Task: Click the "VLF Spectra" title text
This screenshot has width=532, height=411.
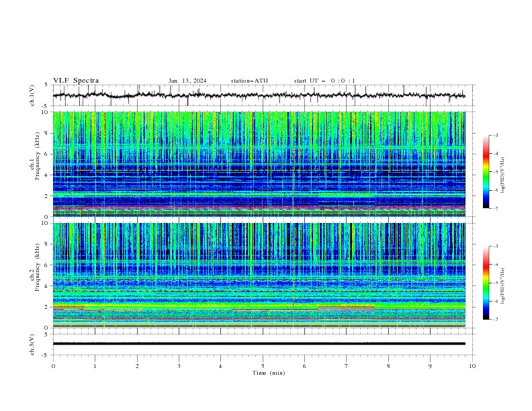Action: 76,81
